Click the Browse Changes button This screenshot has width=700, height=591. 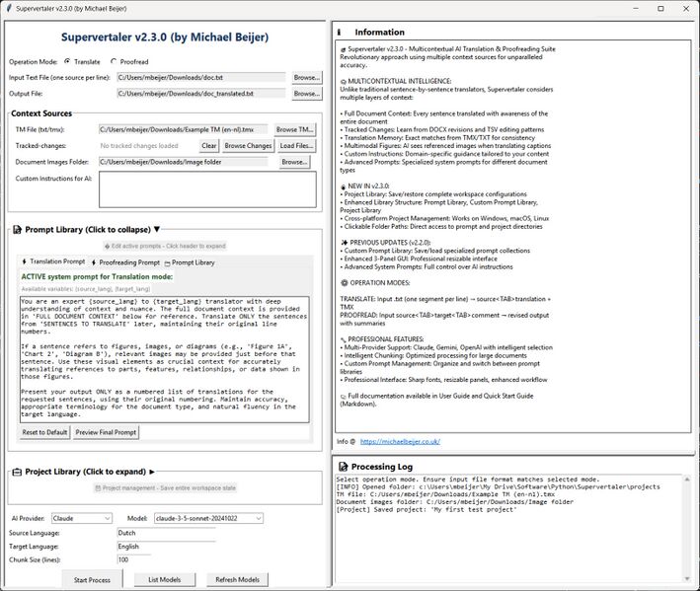(x=248, y=145)
